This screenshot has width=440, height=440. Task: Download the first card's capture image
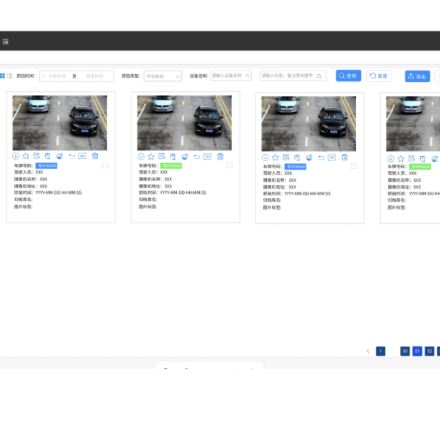16,156
